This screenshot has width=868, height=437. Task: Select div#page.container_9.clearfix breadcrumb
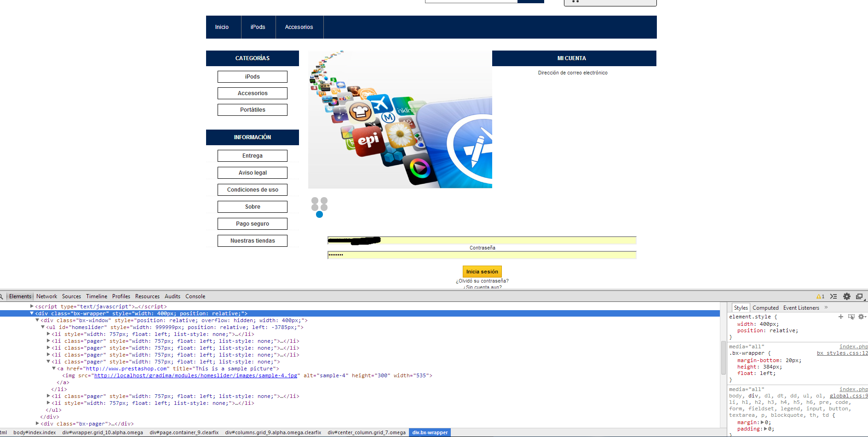(184, 432)
